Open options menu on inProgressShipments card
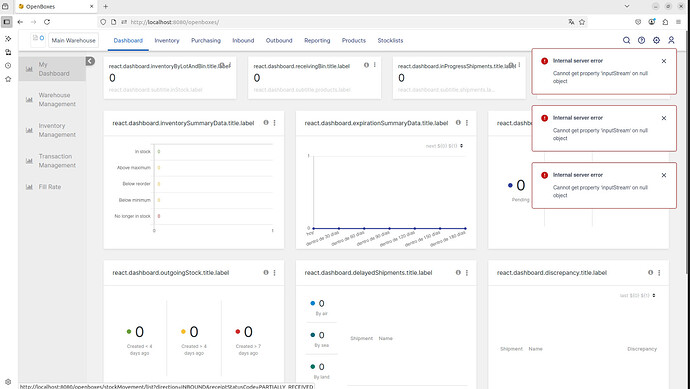 tap(519, 65)
